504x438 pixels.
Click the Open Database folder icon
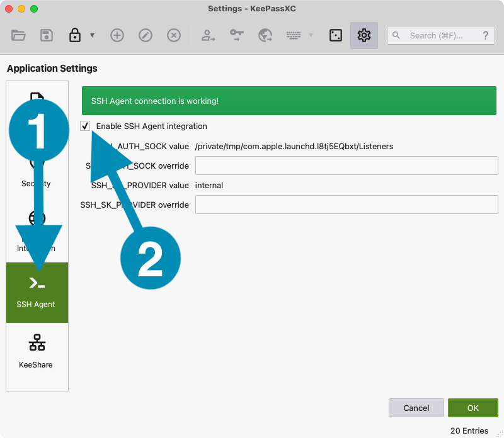pyautogui.click(x=18, y=35)
